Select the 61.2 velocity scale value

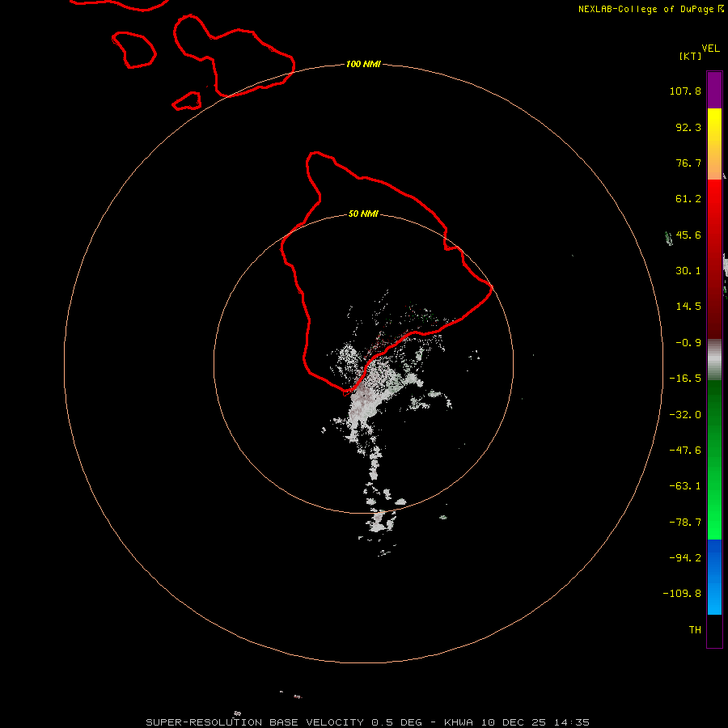pyautogui.click(x=688, y=199)
